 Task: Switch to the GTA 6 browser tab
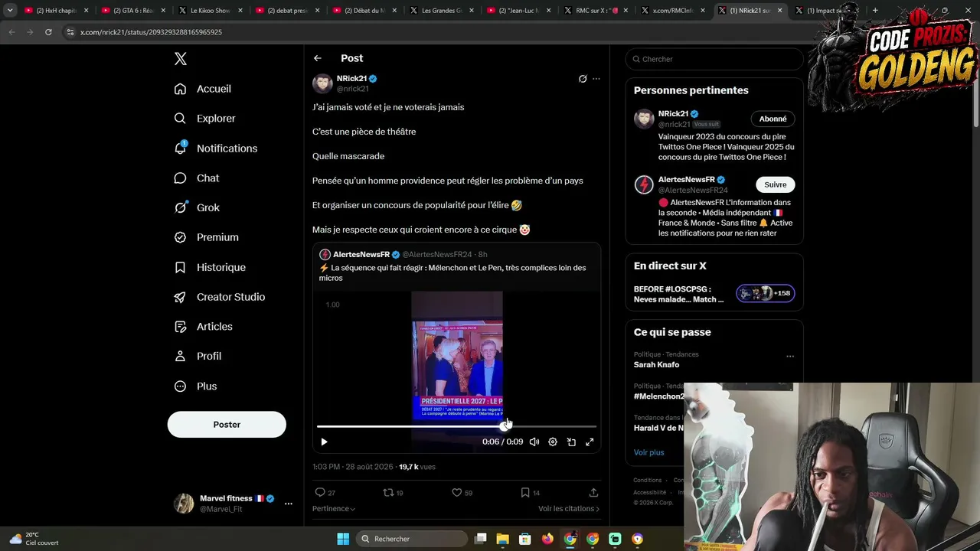tap(132, 11)
